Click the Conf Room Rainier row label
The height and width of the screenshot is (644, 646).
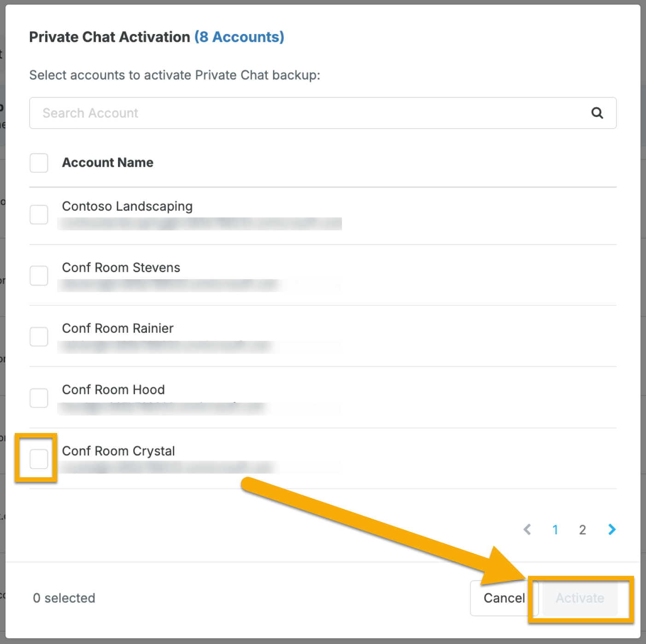click(118, 328)
